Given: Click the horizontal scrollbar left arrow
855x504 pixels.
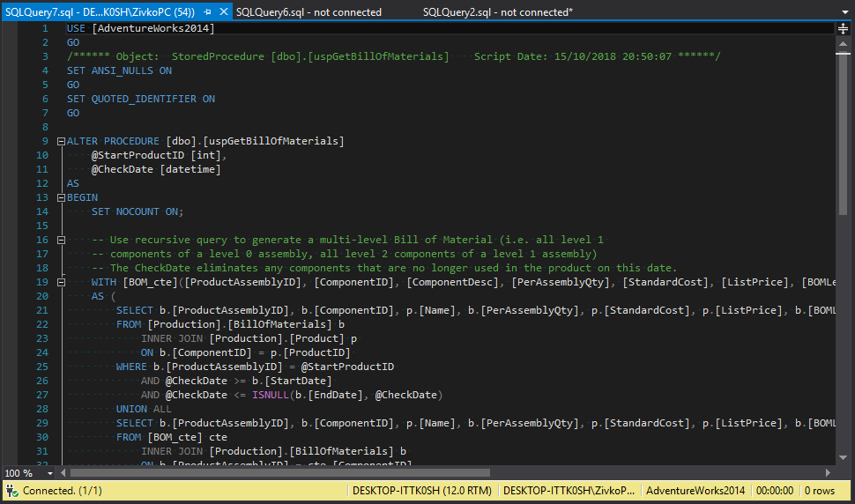Looking at the screenshot, I should click(x=63, y=473).
